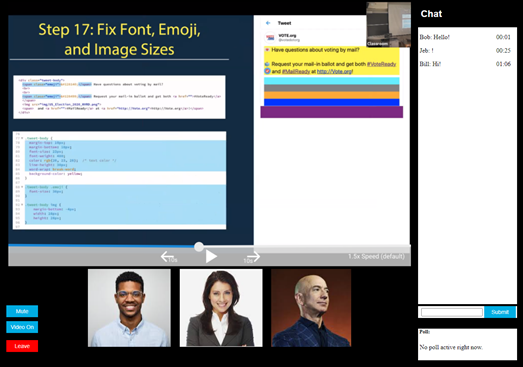The height and width of the screenshot is (367, 523).
Task: Click the purple bar in tweet preview
Action: (x=332, y=112)
